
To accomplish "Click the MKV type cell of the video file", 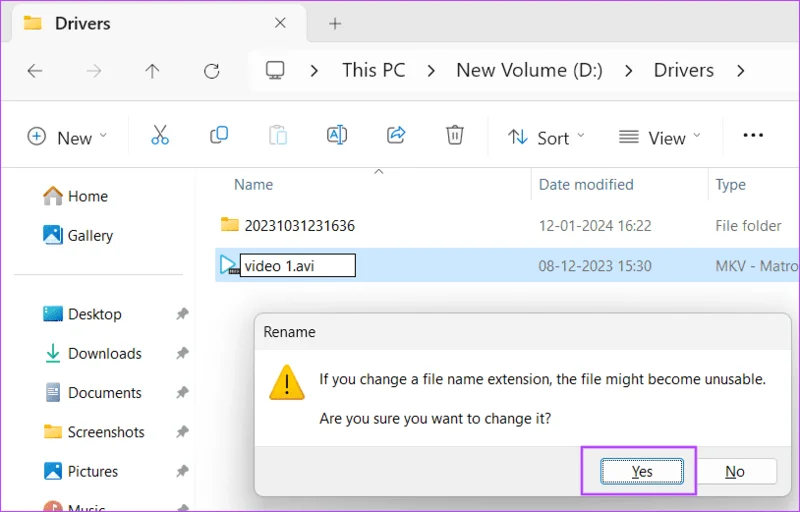I will [757, 266].
